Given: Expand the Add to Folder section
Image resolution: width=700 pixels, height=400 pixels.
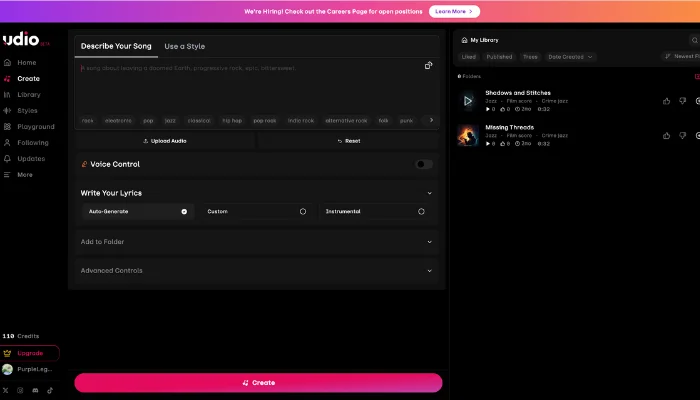Looking at the screenshot, I should point(256,242).
